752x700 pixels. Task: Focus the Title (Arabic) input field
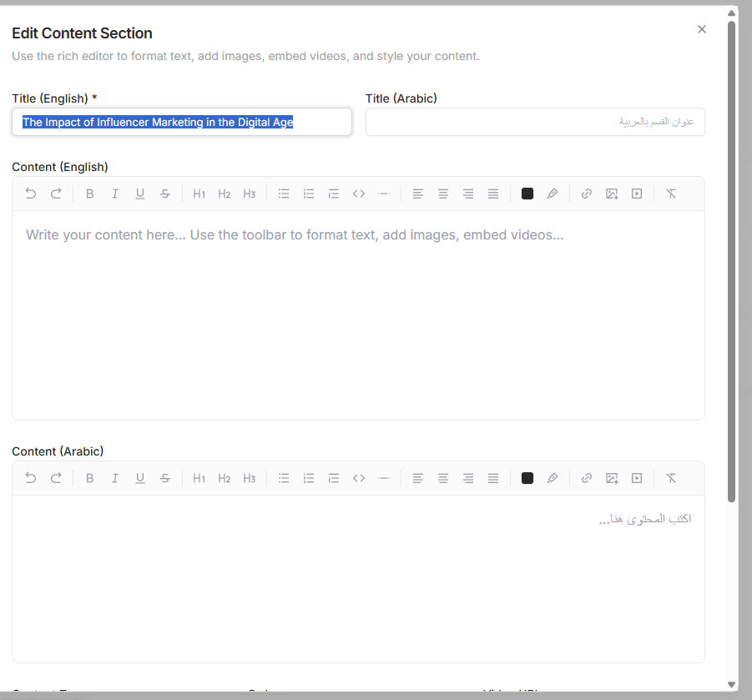click(x=535, y=122)
